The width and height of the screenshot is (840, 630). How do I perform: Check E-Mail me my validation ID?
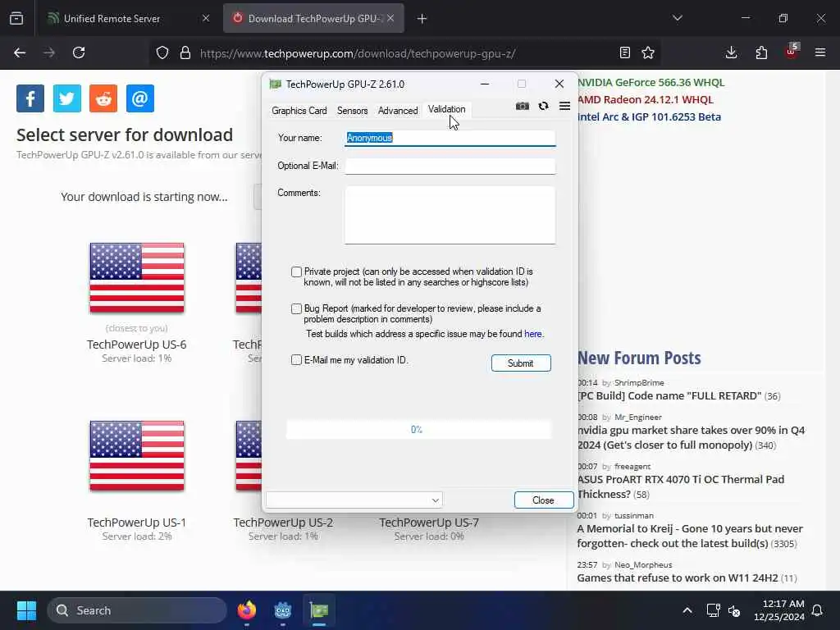(296, 360)
